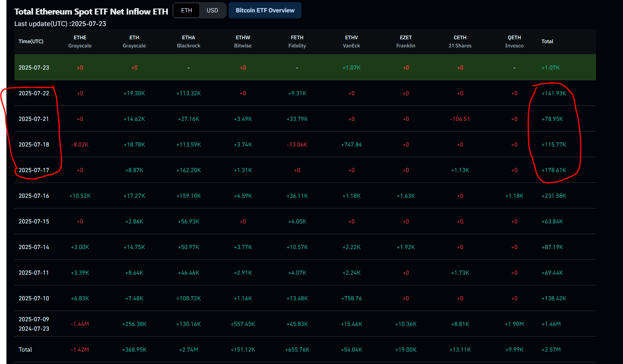Open the Bitcoin ETF Overview page
Screen dimensions: 623x364
pyautogui.click(x=265, y=10)
